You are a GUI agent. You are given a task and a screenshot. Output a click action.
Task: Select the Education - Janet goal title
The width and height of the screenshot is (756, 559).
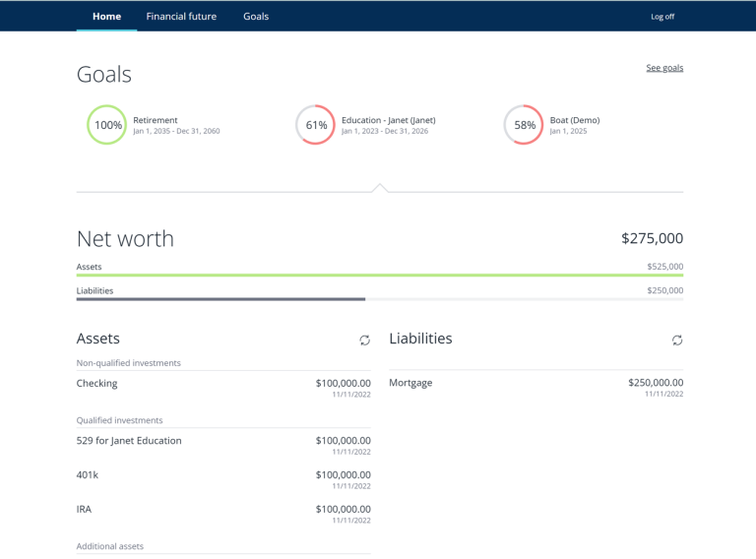coord(388,120)
